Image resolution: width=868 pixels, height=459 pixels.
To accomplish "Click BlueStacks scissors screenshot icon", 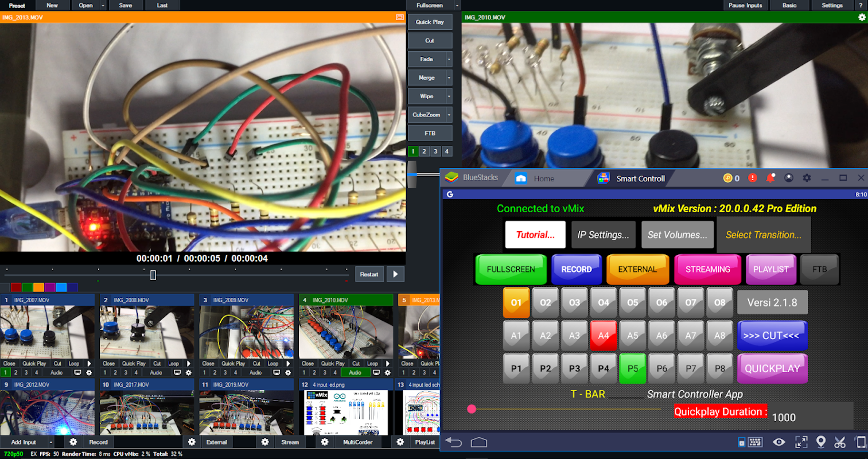I will (840, 442).
